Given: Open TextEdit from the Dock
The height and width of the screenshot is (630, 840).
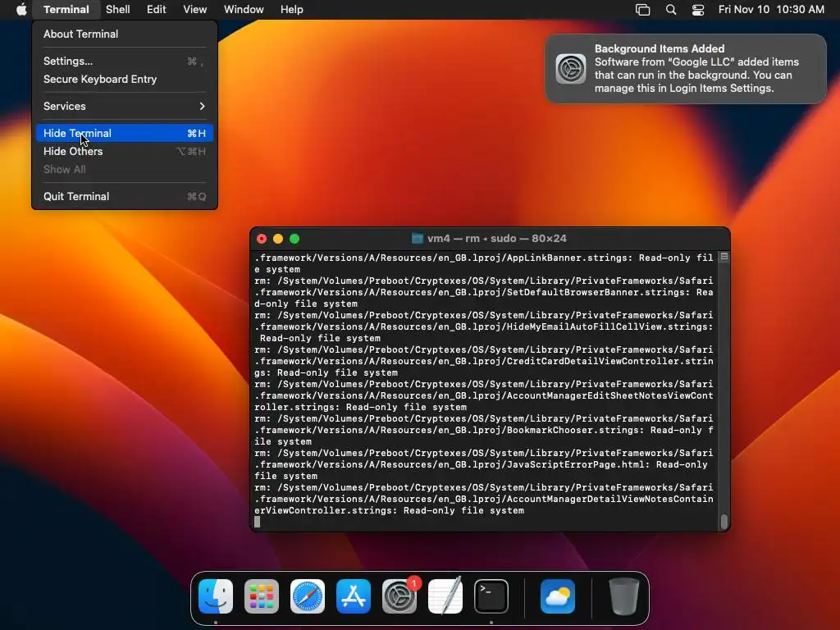Looking at the screenshot, I should coord(445,596).
